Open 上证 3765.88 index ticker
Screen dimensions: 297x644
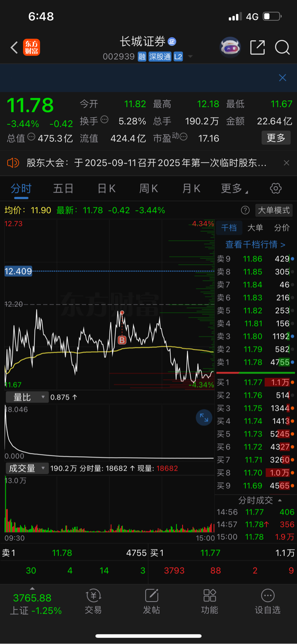pos(36,604)
